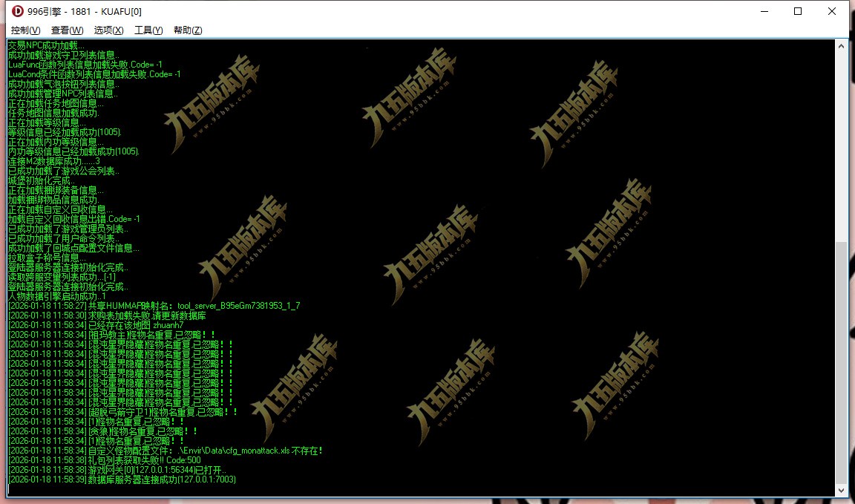Click the 共享HUMMAP映射名 log line
This screenshot has height=504, width=855.
154,306
